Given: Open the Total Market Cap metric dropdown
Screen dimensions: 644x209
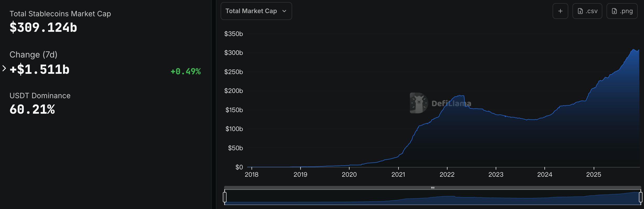Looking at the screenshot, I should pos(256,11).
